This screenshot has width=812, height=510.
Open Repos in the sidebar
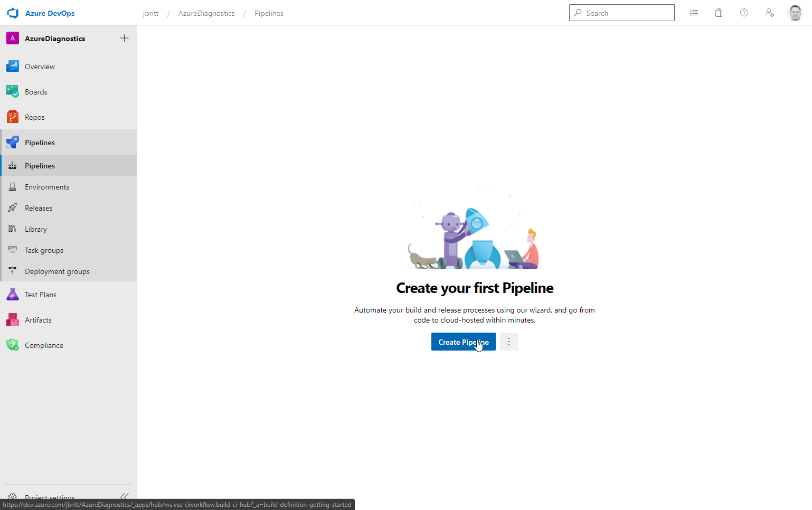(x=69, y=117)
